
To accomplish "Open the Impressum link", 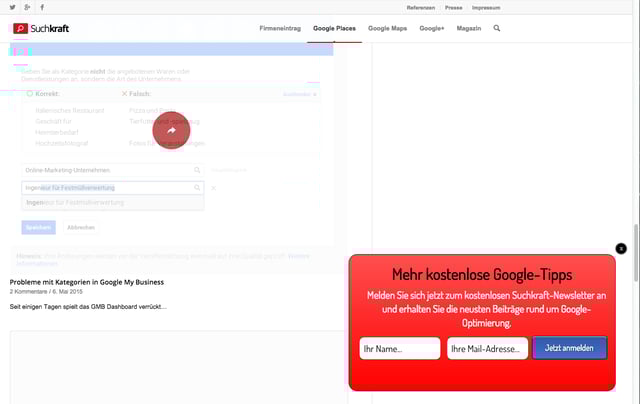I will click(486, 8).
